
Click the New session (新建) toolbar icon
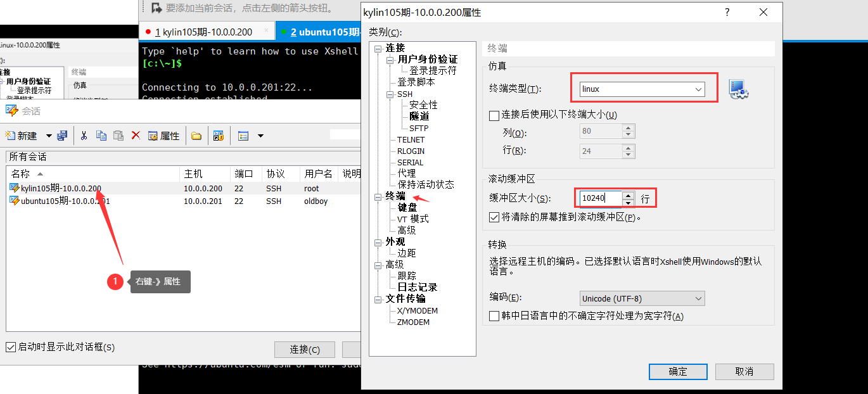click(x=20, y=136)
